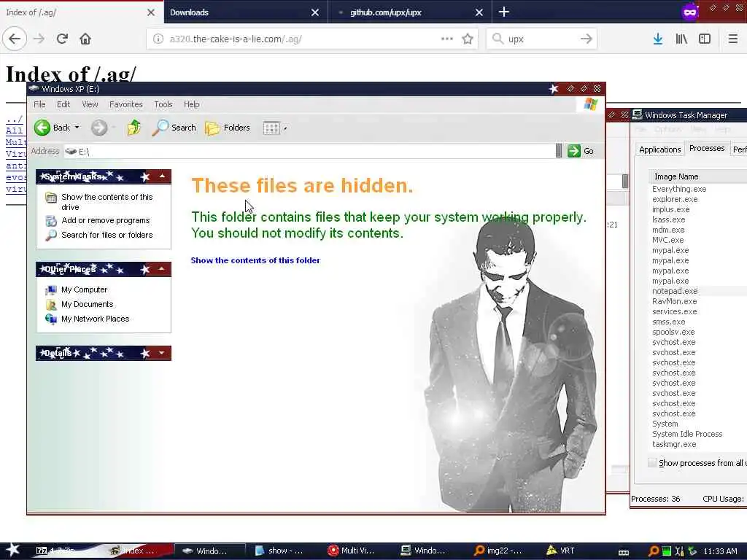Toggle Show processes from all users checkbox

pos(652,462)
